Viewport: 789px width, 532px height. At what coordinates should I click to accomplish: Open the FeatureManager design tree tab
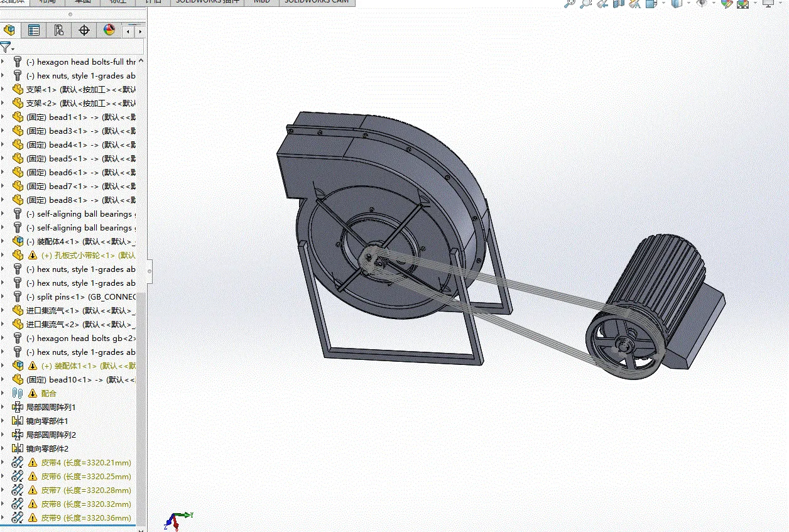point(9,30)
